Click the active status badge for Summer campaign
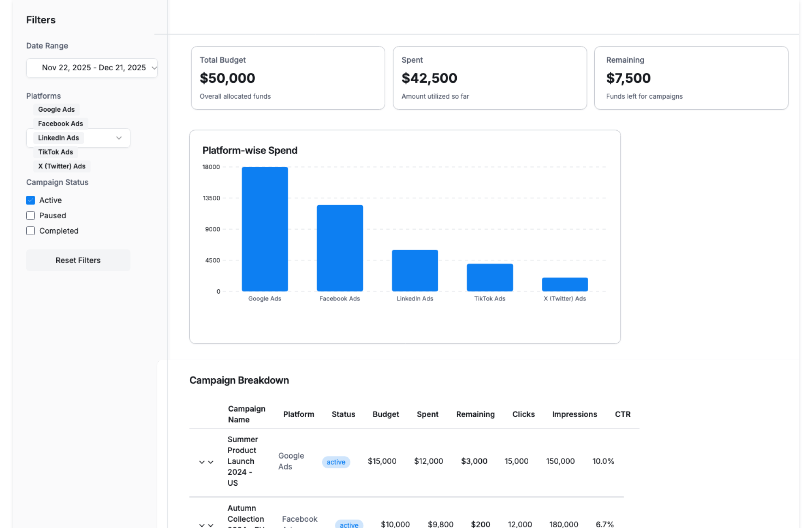Image resolution: width=812 pixels, height=528 pixels. pos(336,462)
